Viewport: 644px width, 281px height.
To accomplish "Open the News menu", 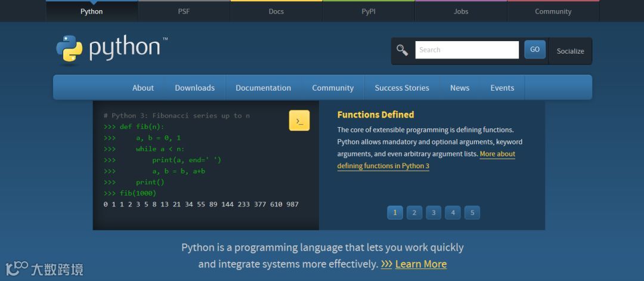I will point(460,88).
